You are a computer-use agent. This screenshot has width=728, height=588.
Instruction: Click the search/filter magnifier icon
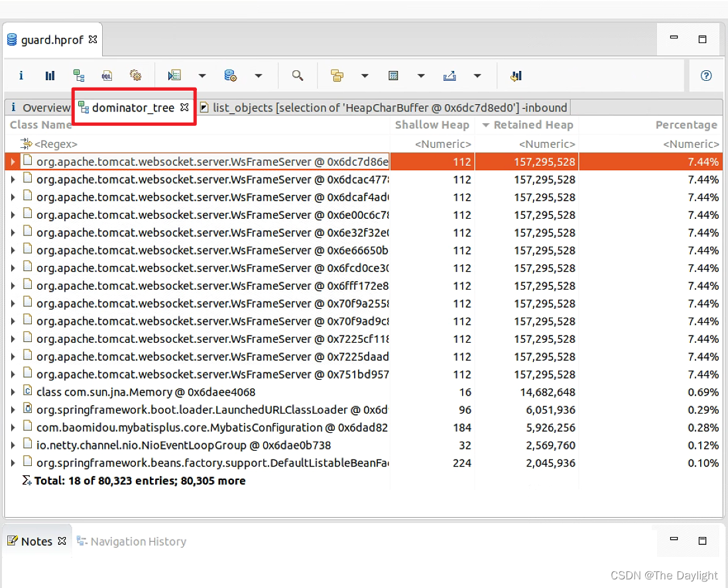pos(297,75)
